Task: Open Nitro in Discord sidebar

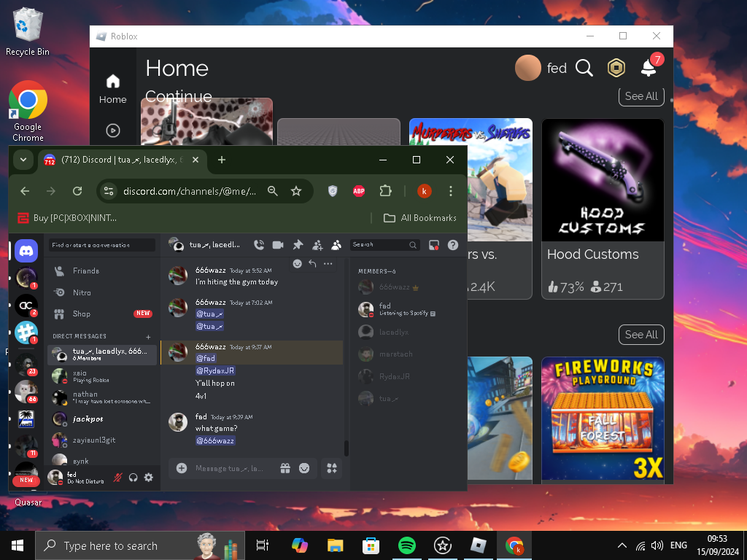Action: coord(102,292)
